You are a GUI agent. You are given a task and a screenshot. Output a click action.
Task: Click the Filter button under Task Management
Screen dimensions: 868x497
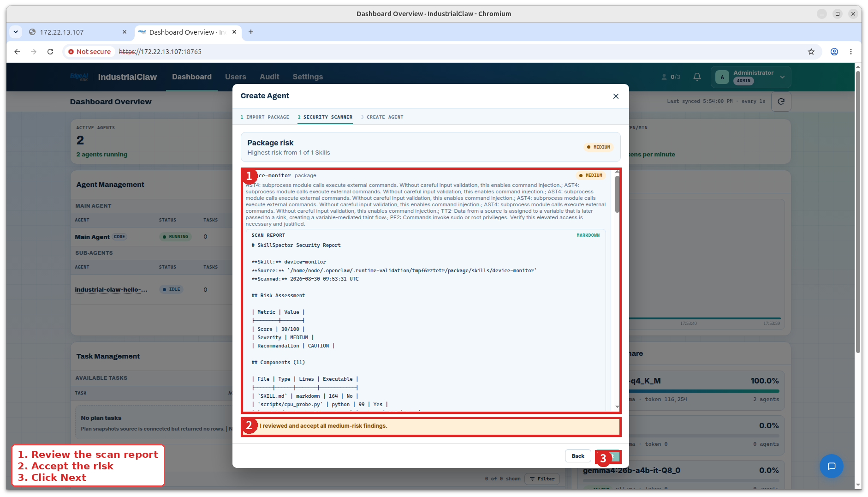click(x=542, y=479)
